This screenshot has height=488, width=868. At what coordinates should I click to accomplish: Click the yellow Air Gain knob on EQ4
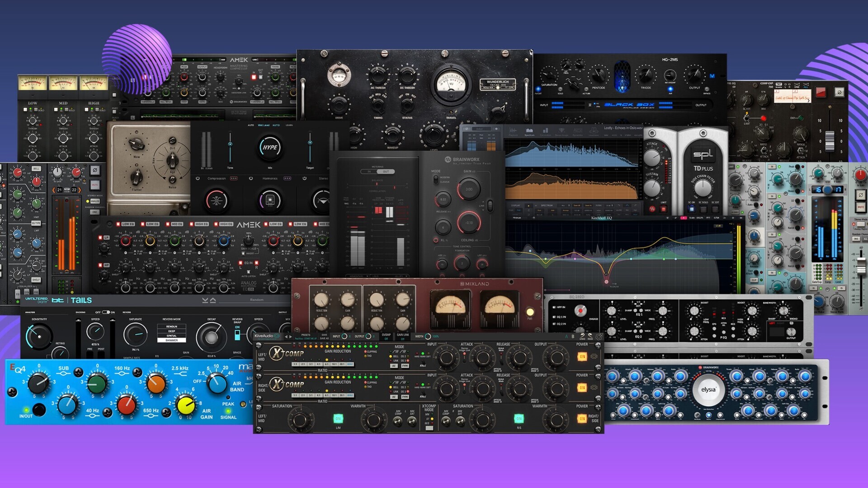click(x=185, y=405)
